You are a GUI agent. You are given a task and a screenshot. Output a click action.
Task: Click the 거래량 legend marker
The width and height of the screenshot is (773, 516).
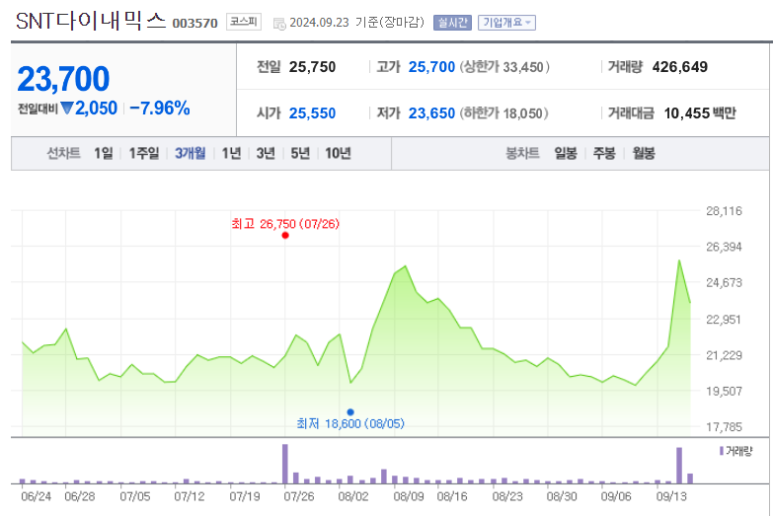click(x=721, y=451)
